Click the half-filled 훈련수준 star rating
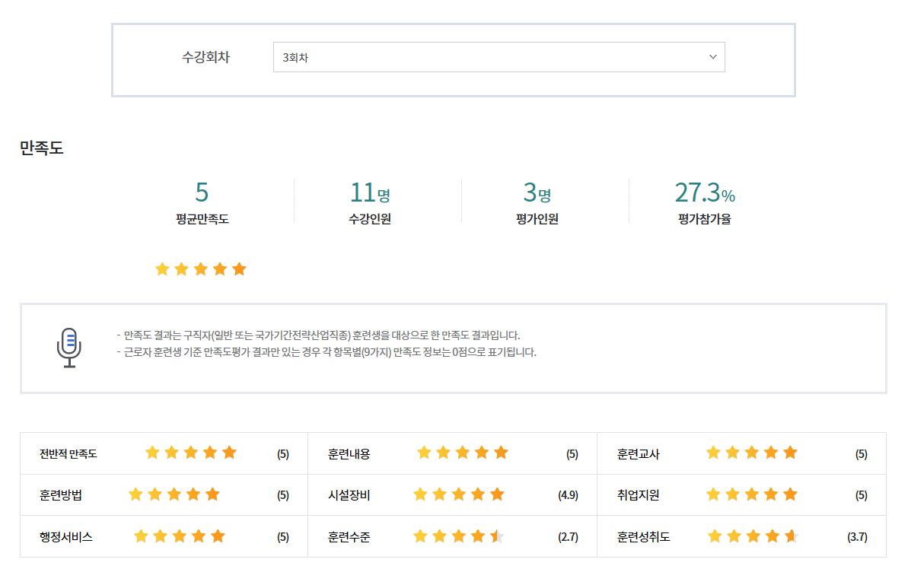Viewport: 908px width, 588px height. pyautogui.click(x=459, y=537)
